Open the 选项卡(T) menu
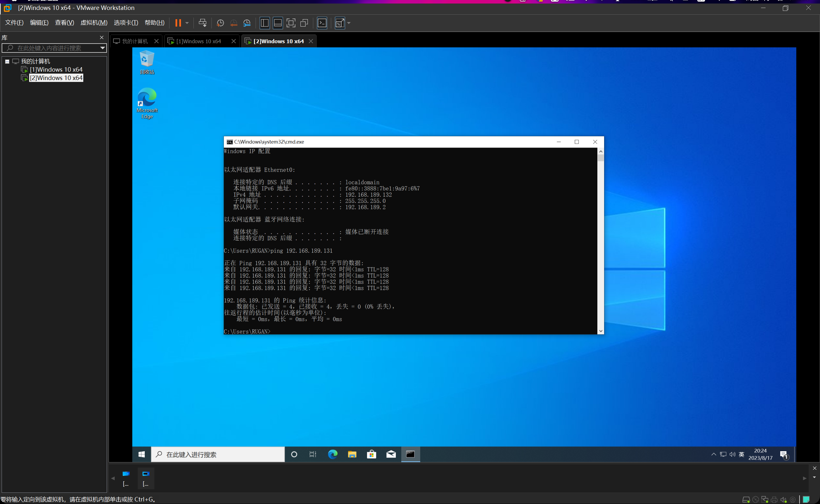Viewport: 820px width, 504px height. (x=126, y=22)
